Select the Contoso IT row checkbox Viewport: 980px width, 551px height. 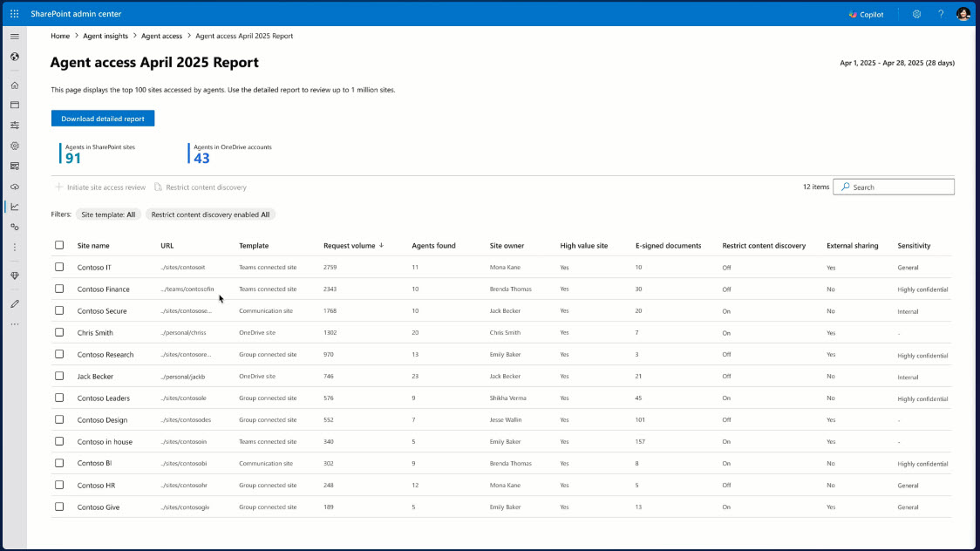tap(59, 267)
